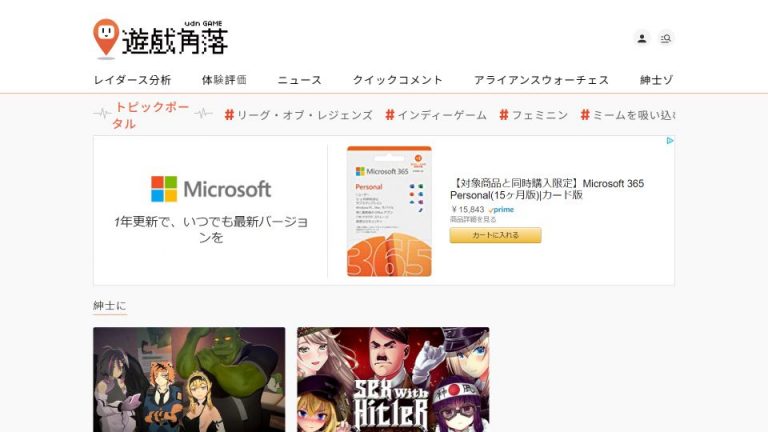The image size is (768, 432).
Task: Open the Sex with Hitler article thumbnail
Action: point(393,379)
